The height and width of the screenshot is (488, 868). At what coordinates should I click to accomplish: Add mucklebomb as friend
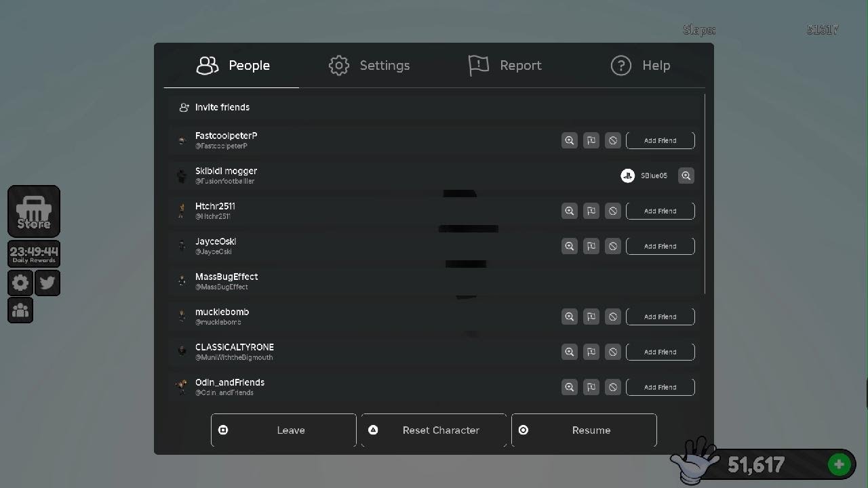point(660,317)
